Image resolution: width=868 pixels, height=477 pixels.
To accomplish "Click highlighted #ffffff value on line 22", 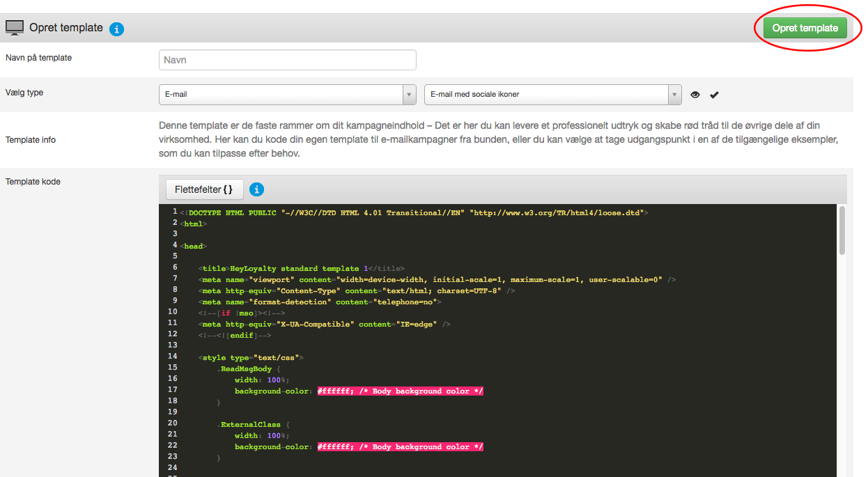I will click(x=400, y=446).
